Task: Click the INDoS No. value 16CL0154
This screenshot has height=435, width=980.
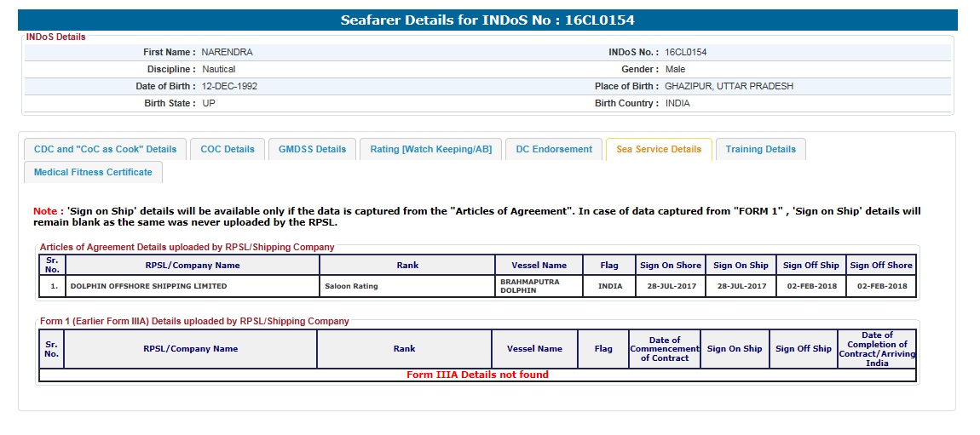Action: click(x=685, y=52)
